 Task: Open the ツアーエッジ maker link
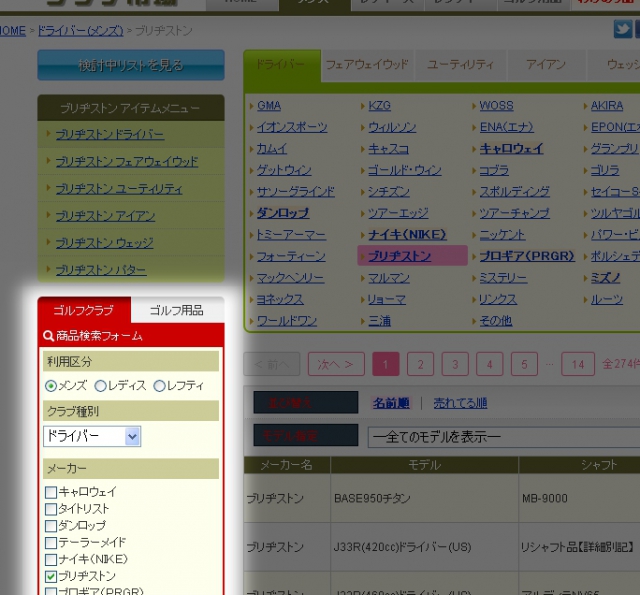tap(398, 213)
